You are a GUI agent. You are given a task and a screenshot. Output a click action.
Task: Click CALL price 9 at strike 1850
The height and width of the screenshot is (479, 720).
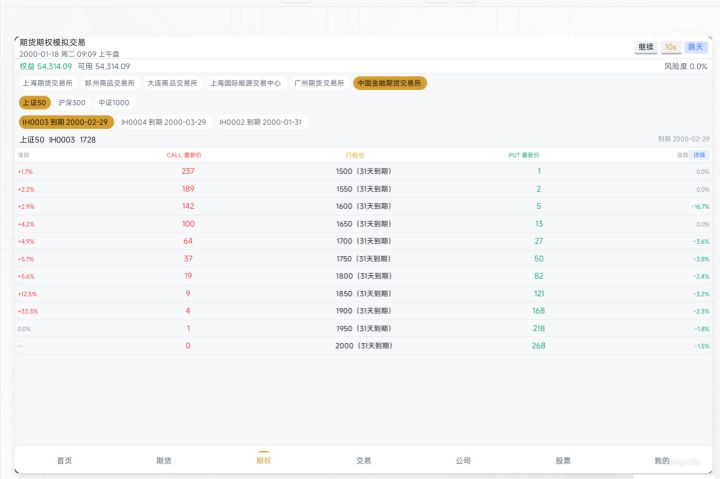coord(188,293)
